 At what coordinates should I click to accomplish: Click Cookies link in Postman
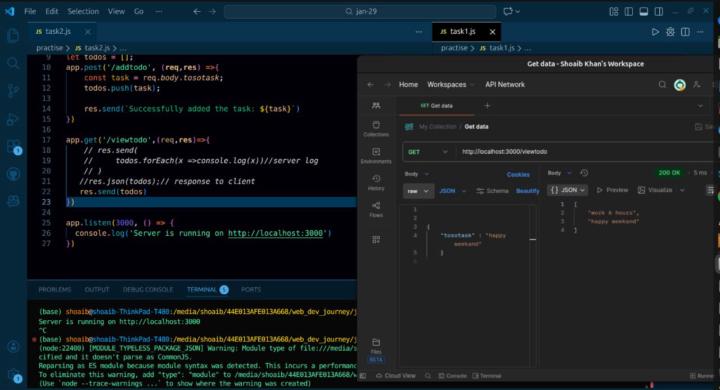(x=518, y=175)
